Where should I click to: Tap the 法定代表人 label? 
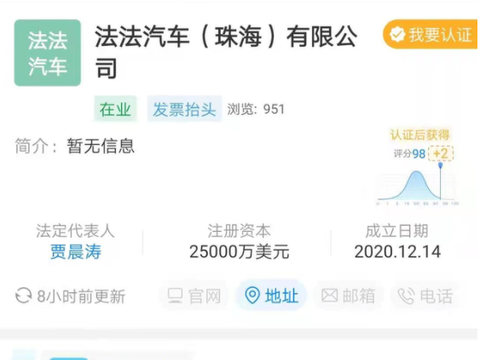pyautogui.click(x=75, y=231)
